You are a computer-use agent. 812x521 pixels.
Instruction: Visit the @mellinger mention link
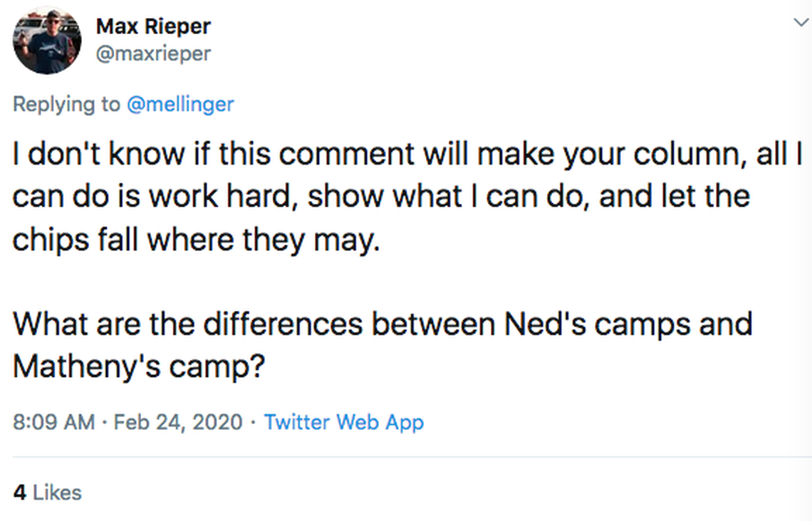tap(179, 104)
